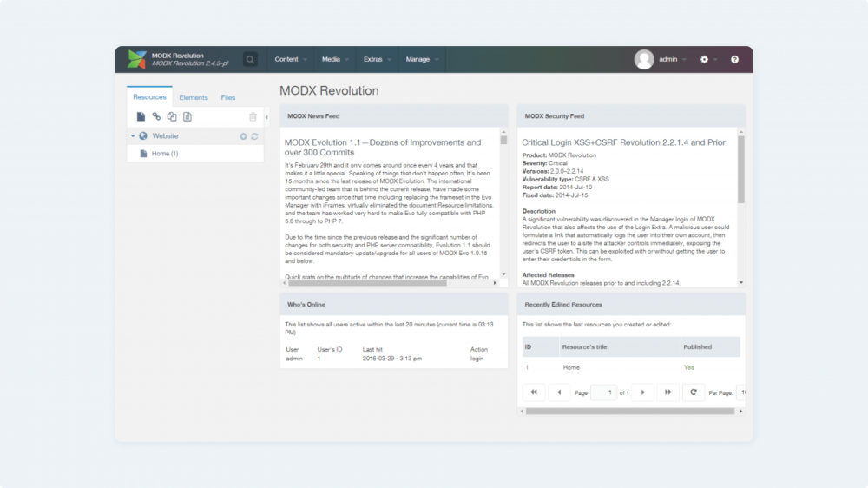Open the MODX Evolution 1.1 news article
Viewport: 868px width, 488px height.
coord(383,148)
